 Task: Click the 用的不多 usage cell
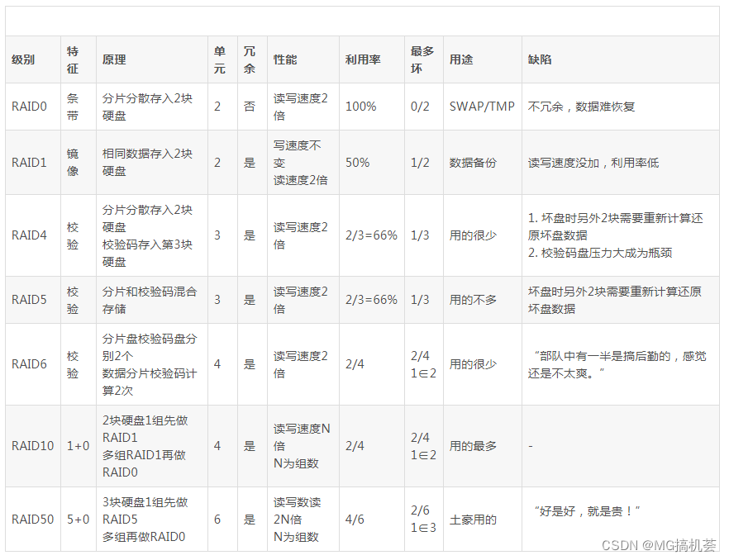pos(483,300)
